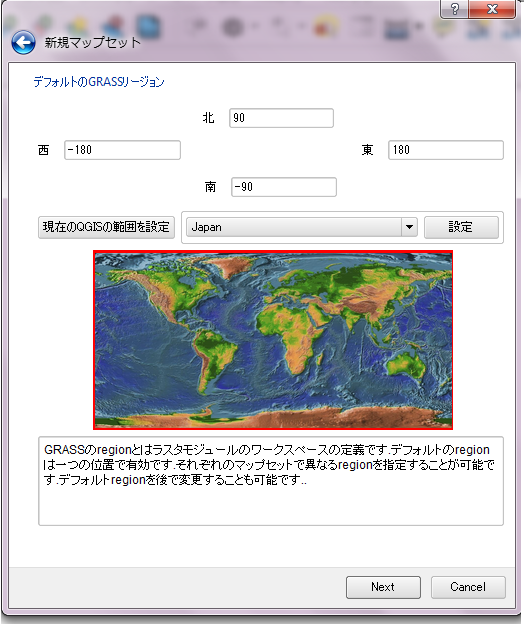This screenshot has width=524, height=629.
Task: Click Australia on the world map
Action: point(406,363)
